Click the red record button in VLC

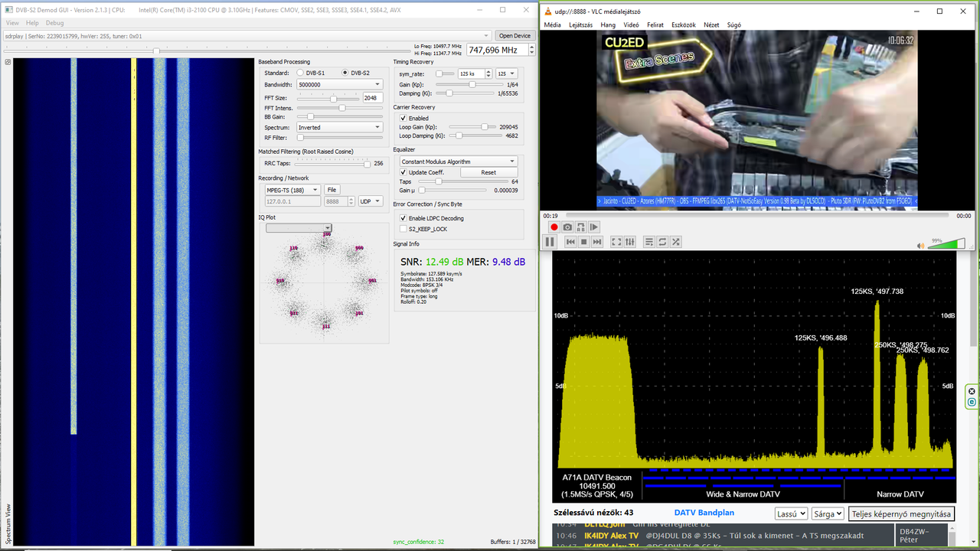point(554,227)
